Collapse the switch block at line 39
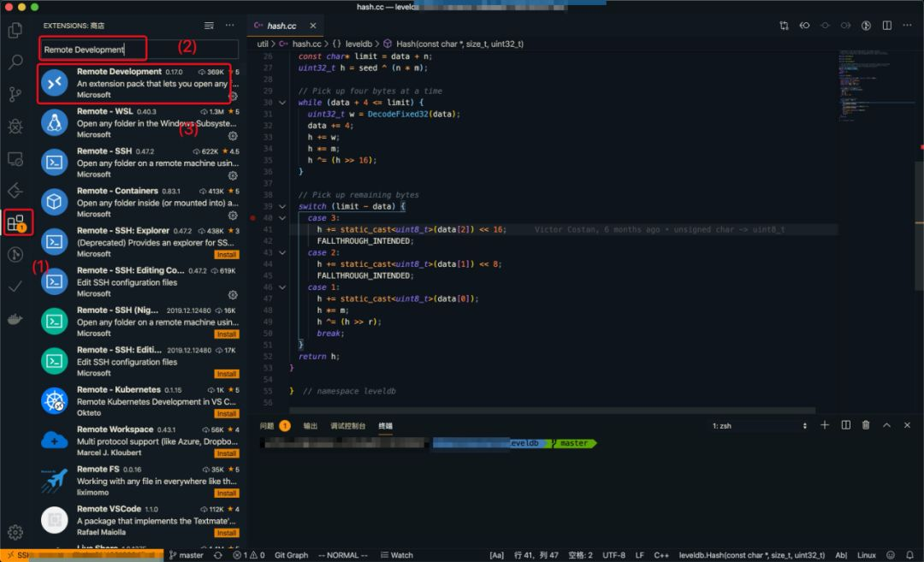Viewport: 924px width, 562px height. point(282,206)
